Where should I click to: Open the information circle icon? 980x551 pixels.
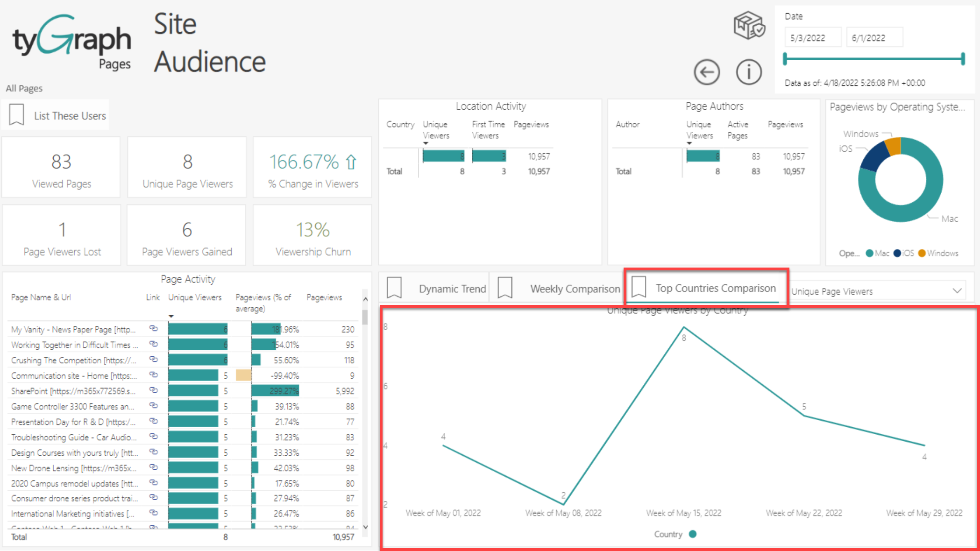(x=749, y=72)
